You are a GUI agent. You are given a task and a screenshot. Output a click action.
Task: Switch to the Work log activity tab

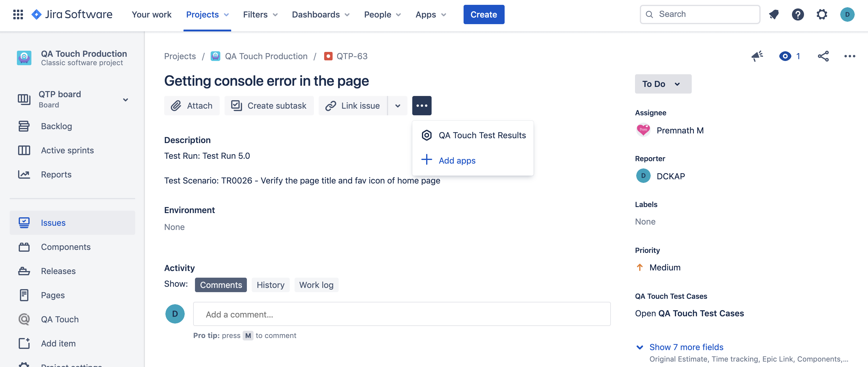316,285
